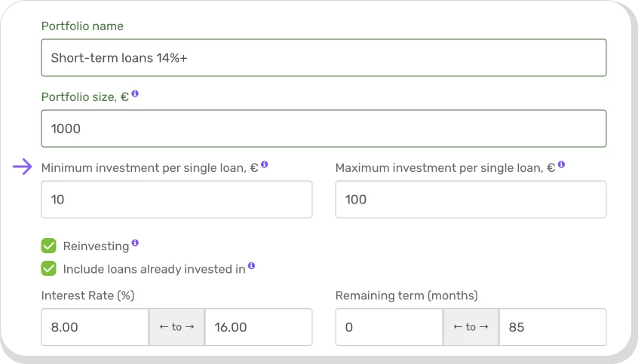Click the info icon next to Reinvesting
638x364 pixels.
(135, 243)
